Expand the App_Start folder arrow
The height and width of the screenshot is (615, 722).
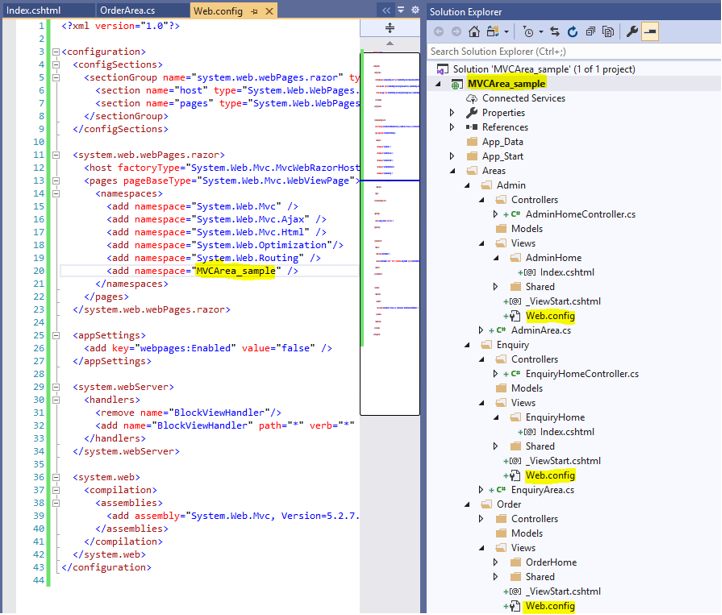[452, 156]
